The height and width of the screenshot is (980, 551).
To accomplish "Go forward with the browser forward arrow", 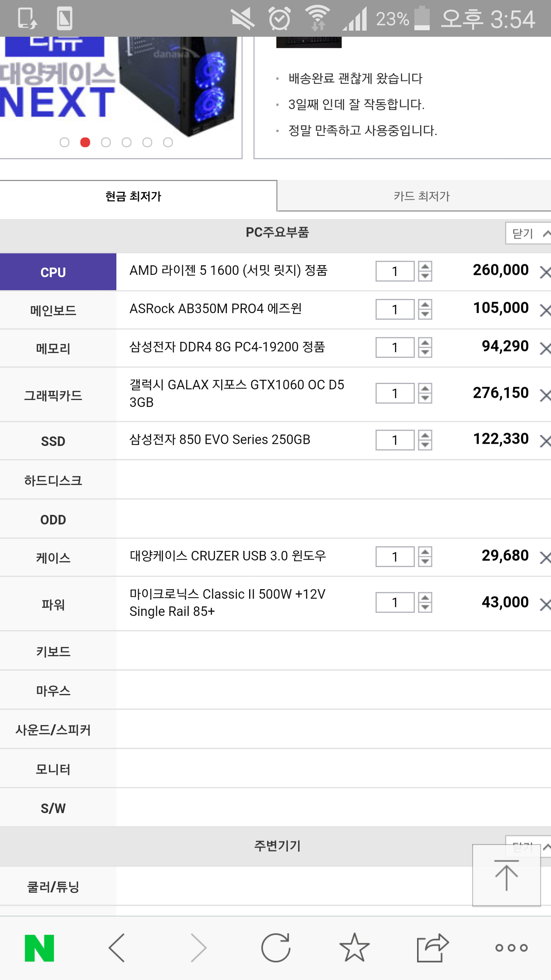I will tap(199, 948).
